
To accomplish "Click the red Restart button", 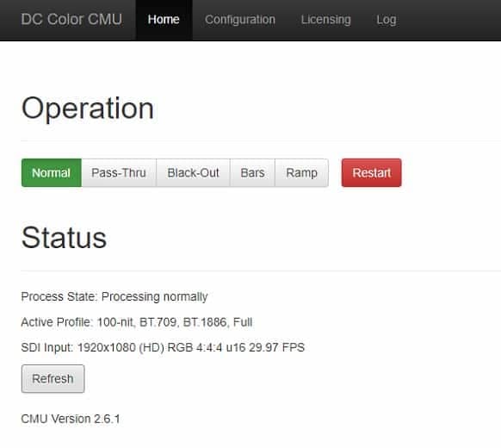I will 371,172.
